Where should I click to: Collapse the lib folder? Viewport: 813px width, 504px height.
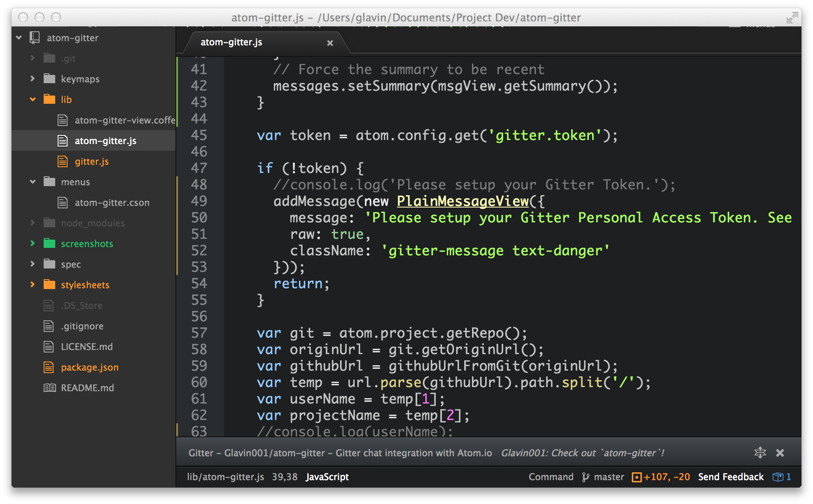coord(33,100)
